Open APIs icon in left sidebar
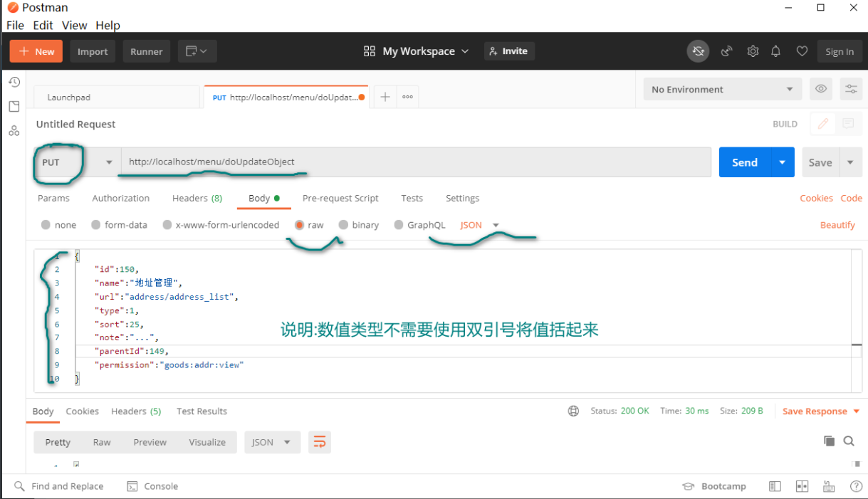Image resolution: width=868 pixels, height=499 pixels. pyautogui.click(x=14, y=131)
